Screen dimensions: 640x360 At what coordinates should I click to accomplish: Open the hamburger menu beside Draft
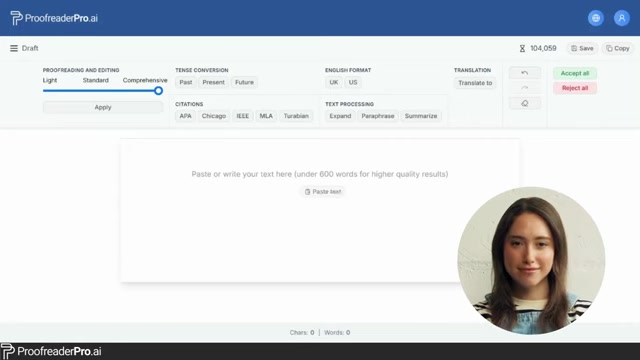pos(14,48)
